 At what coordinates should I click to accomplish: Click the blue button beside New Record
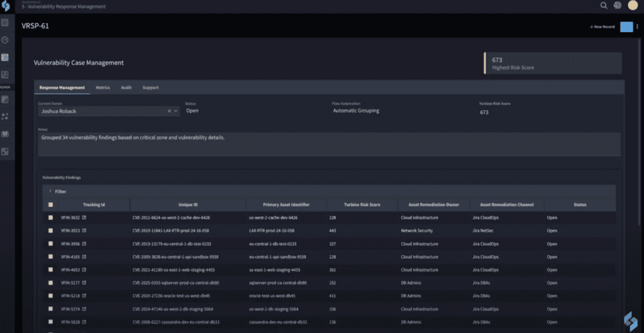click(x=626, y=26)
